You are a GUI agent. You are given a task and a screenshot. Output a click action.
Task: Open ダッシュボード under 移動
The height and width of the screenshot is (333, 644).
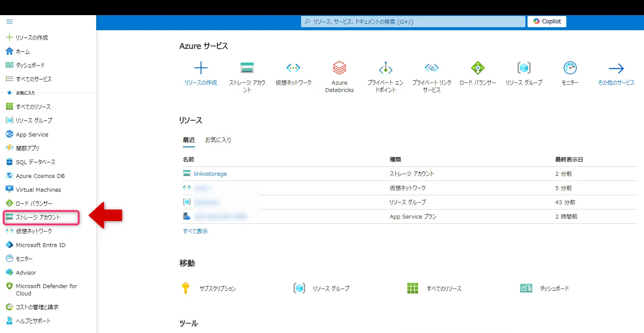click(x=545, y=288)
